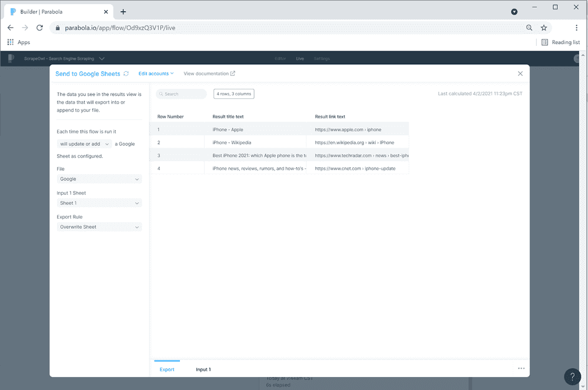Click the Search field in results view
Viewport: 588px width, 390px height.
click(181, 94)
